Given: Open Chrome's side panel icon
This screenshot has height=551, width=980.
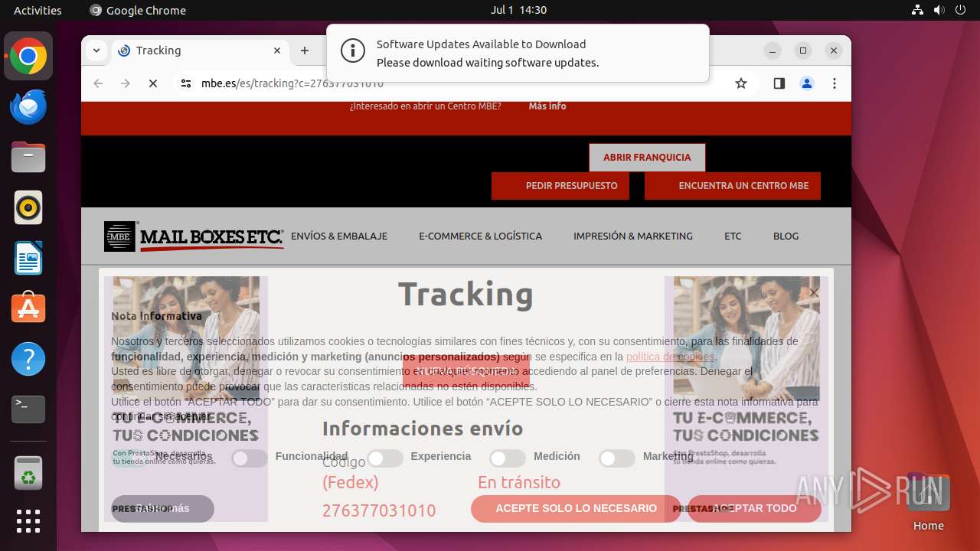Looking at the screenshot, I should [x=779, y=83].
